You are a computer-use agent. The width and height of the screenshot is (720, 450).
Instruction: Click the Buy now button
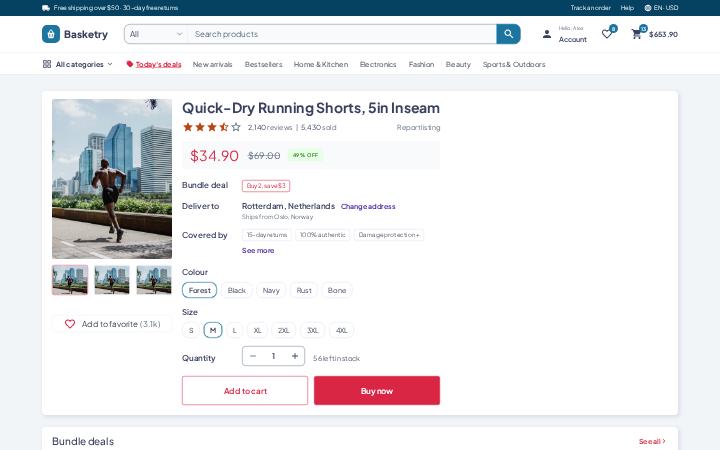tap(377, 391)
